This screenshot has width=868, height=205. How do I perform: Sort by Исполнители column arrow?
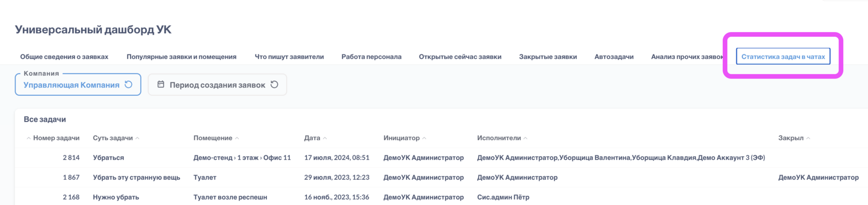coord(525,138)
